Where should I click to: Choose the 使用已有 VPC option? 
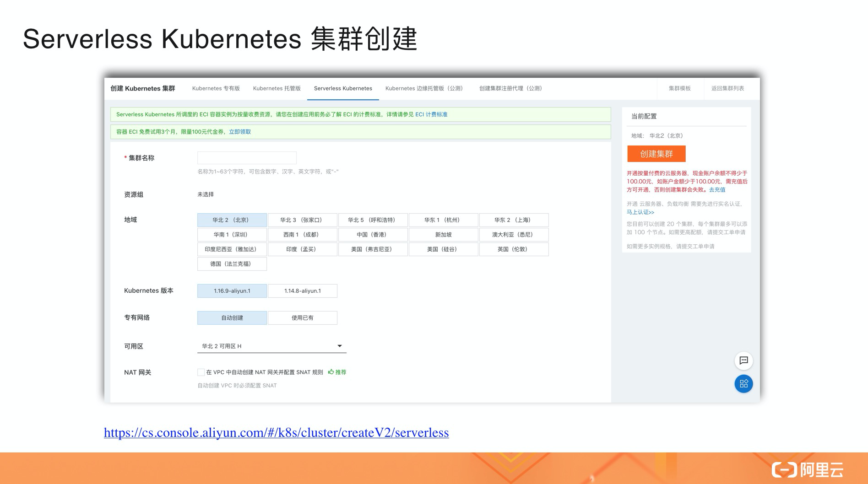pos(302,318)
